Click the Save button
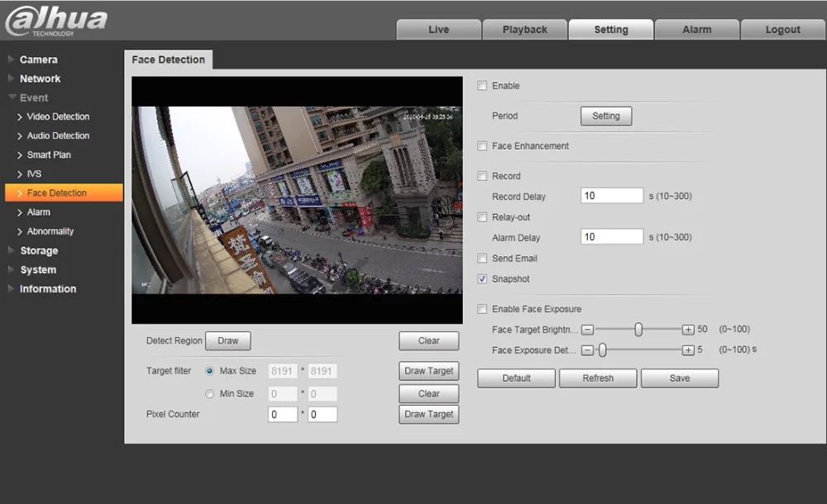This screenshot has height=504, width=827. point(679,378)
